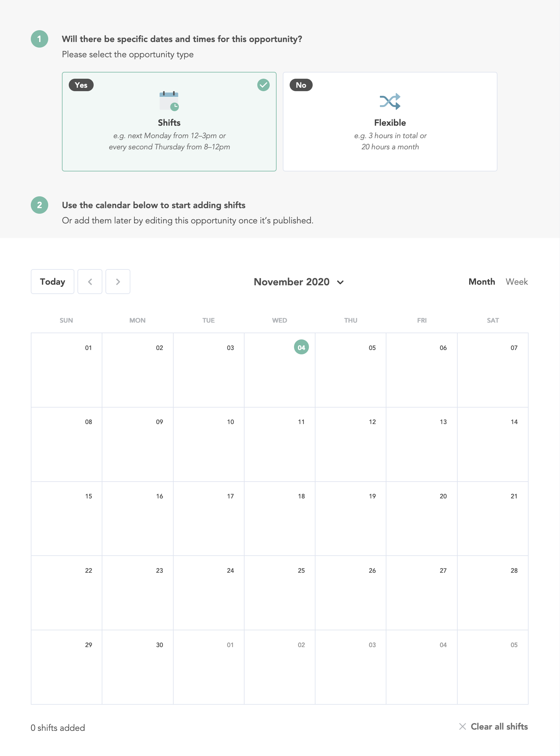Image resolution: width=560 pixels, height=756 pixels.
Task: Jump to Today in the calendar
Action: coord(52,281)
